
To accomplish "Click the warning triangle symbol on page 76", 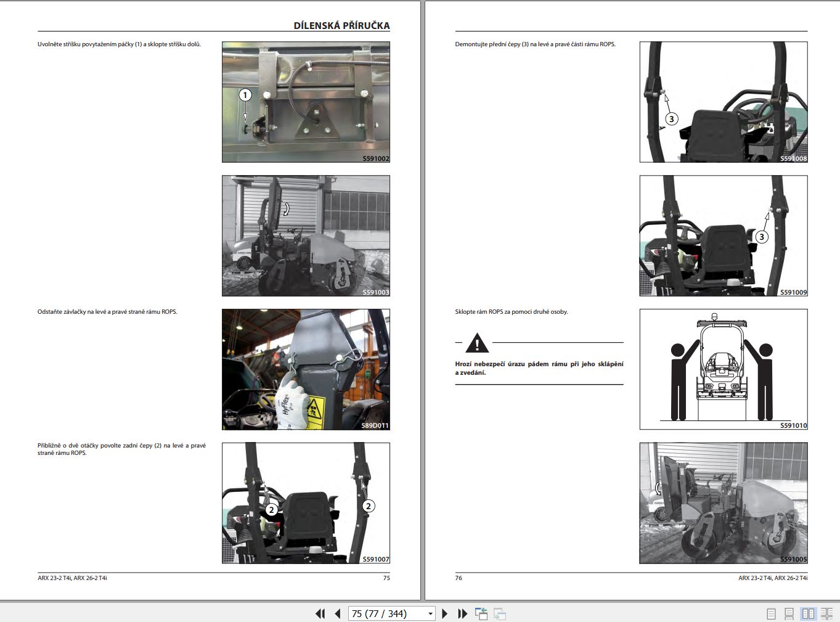I will coord(478,344).
